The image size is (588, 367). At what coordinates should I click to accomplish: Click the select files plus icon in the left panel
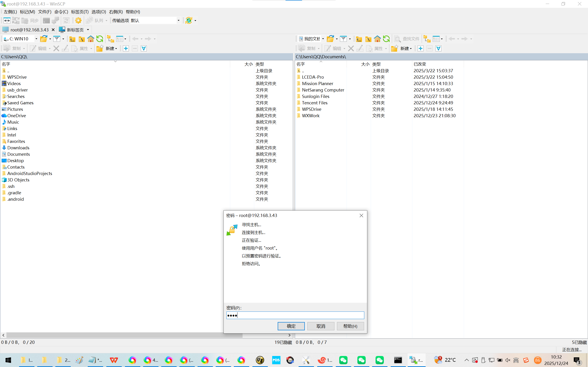point(126,48)
